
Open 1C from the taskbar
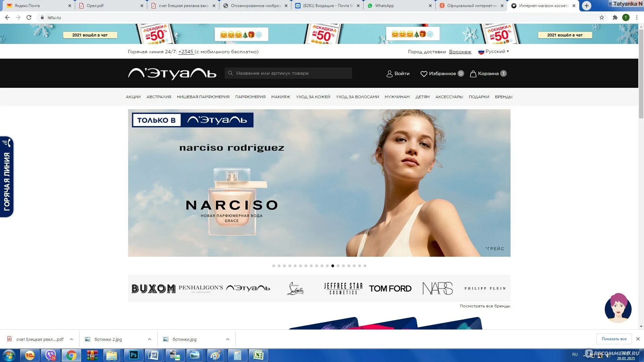pyautogui.click(x=30, y=355)
